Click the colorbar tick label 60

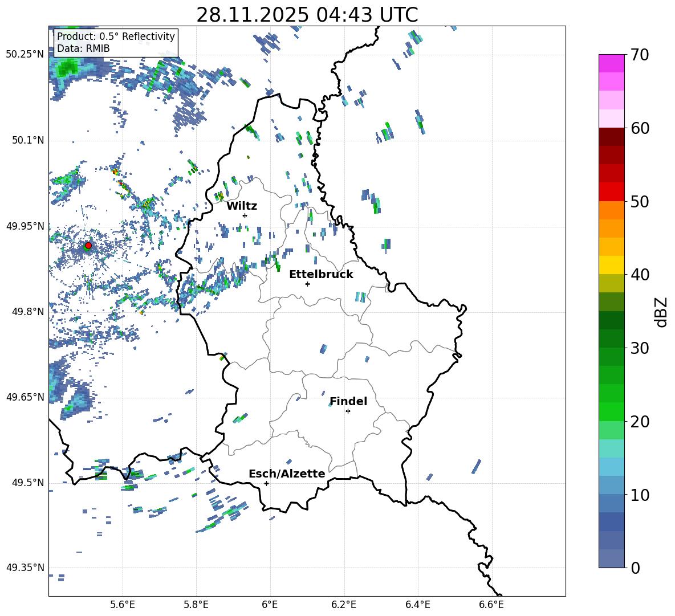coord(640,128)
